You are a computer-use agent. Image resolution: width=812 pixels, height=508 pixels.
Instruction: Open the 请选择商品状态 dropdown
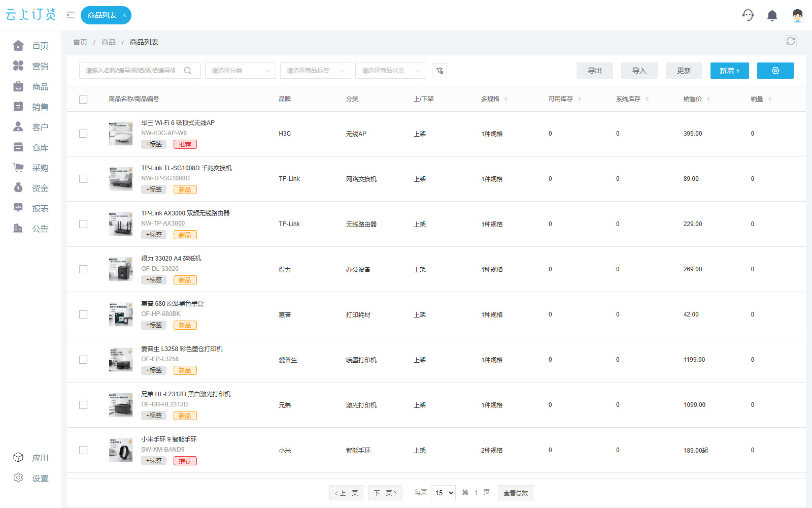391,71
